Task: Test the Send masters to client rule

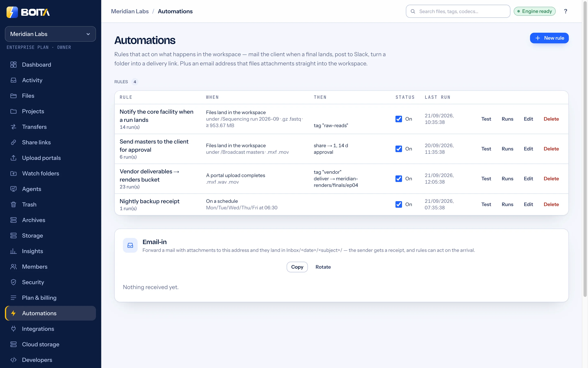Action: pyautogui.click(x=486, y=149)
